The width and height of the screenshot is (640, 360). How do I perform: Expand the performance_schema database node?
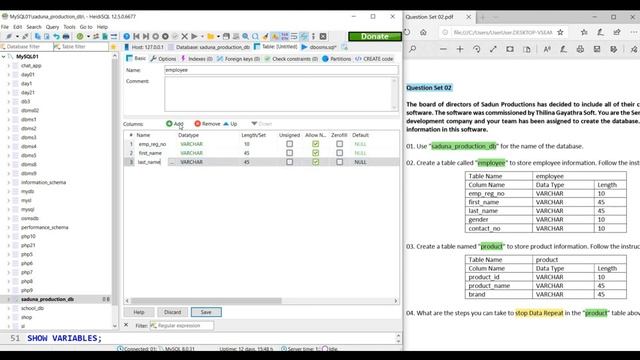[9, 227]
